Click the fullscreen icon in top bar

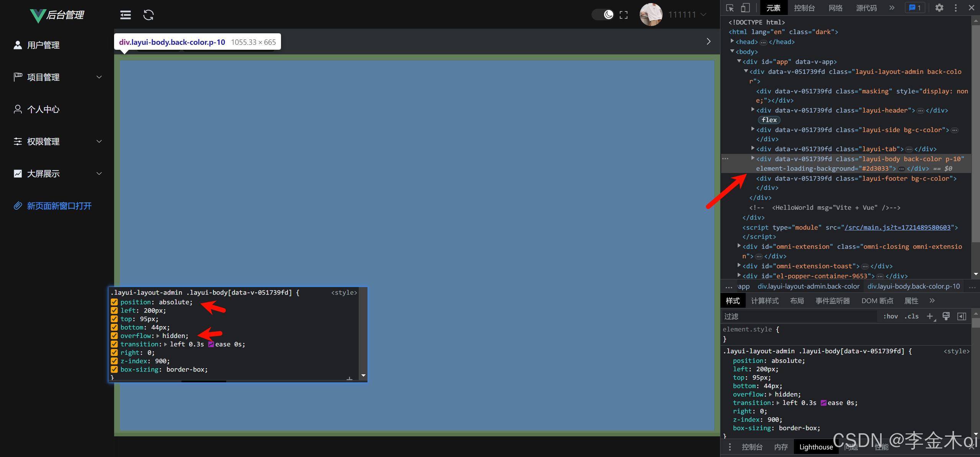click(623, 15)
